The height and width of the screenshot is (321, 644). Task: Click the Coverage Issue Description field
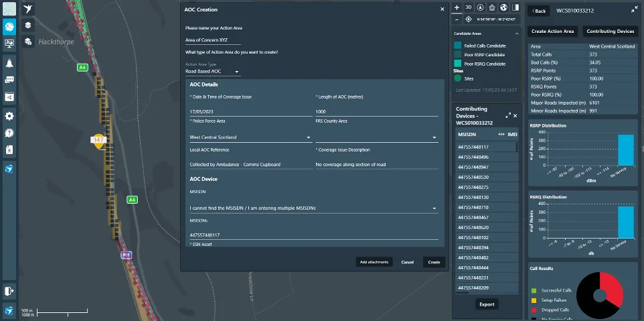377,164
